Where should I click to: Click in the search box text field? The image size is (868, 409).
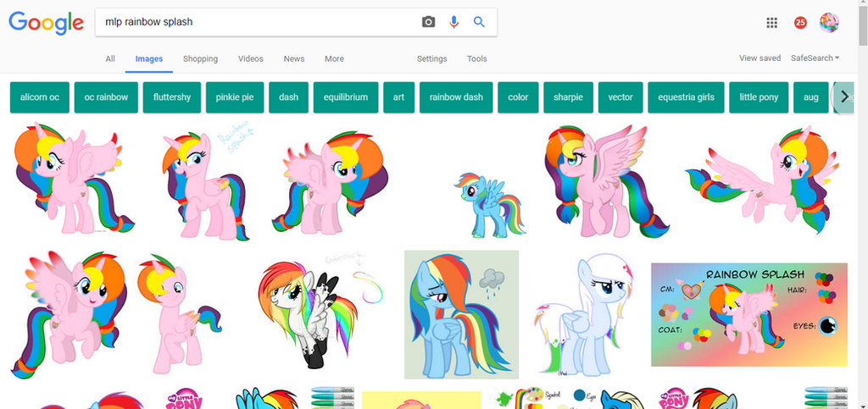click(258, 22)
